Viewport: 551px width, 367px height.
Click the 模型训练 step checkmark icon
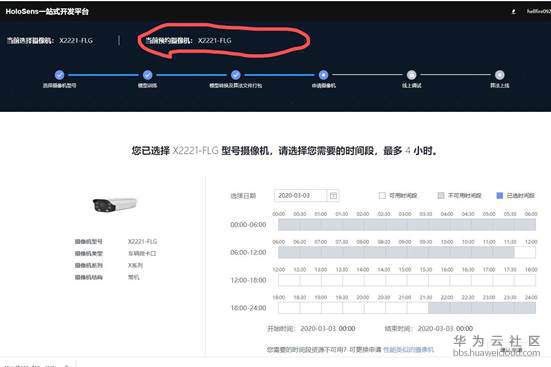click(x=148, y=75)
